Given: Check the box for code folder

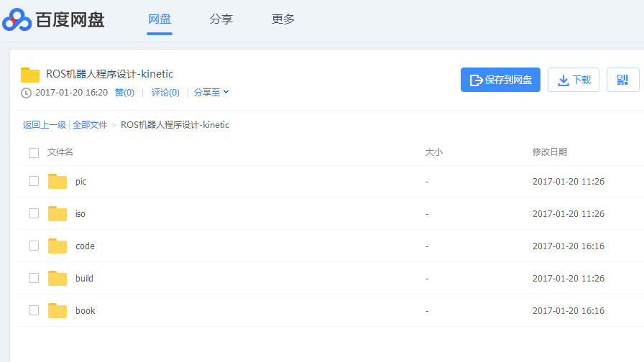Looking at the screenshot, I should click(x=34, y=246).
